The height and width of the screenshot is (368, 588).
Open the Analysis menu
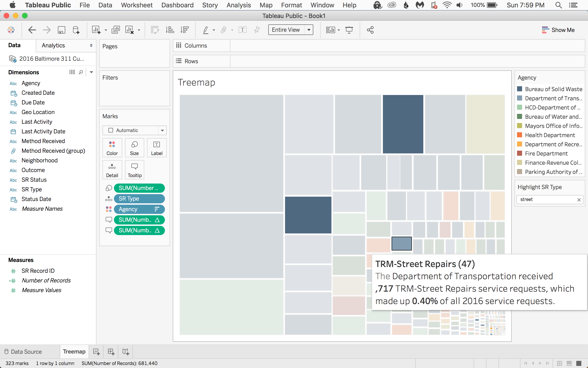(239, 5)
